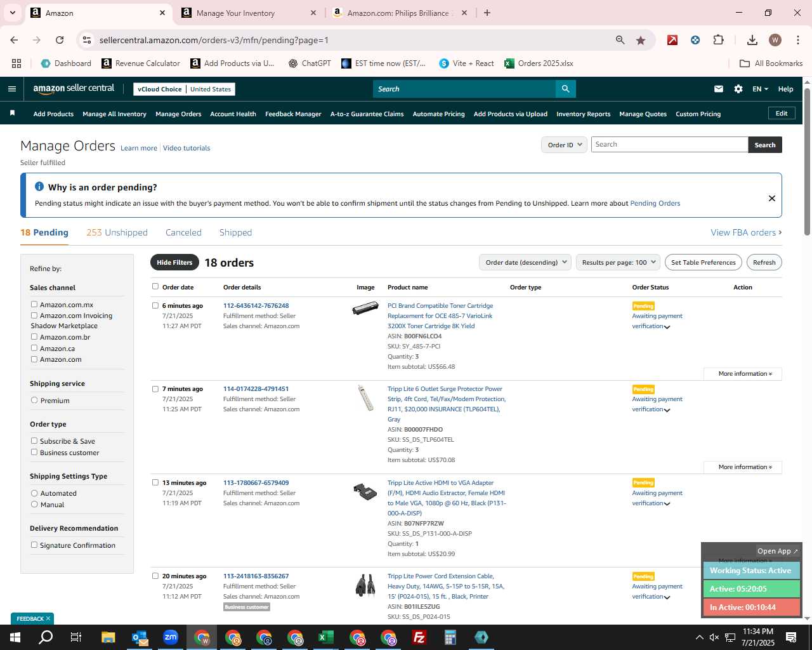Screen dimensions: 812x650
Task: Click the browser address bar URL
Action: coord(214,40)
